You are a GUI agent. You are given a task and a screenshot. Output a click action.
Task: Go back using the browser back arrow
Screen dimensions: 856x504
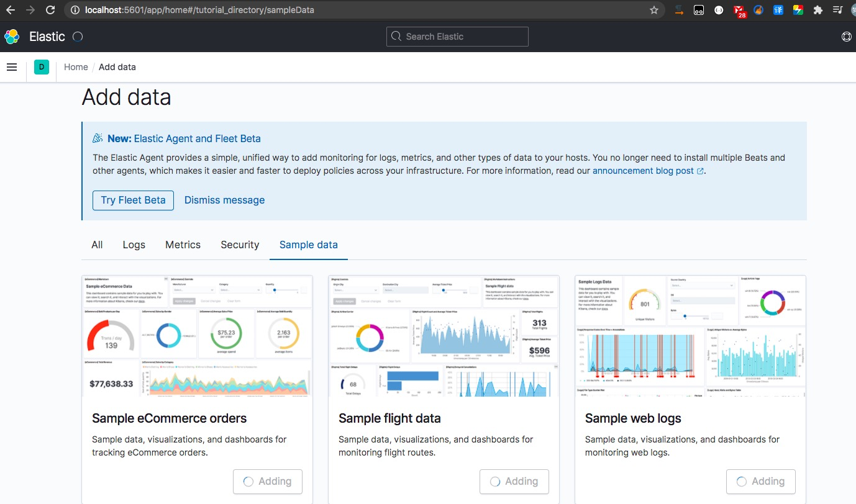tap(11, 10)
